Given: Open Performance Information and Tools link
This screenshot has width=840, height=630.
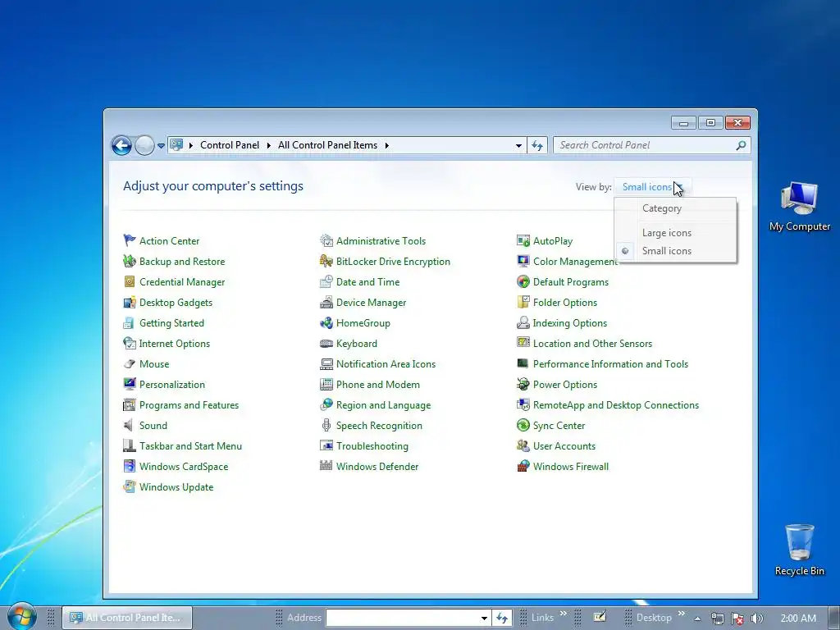Looking at the screenshot, I should [610, 363].
